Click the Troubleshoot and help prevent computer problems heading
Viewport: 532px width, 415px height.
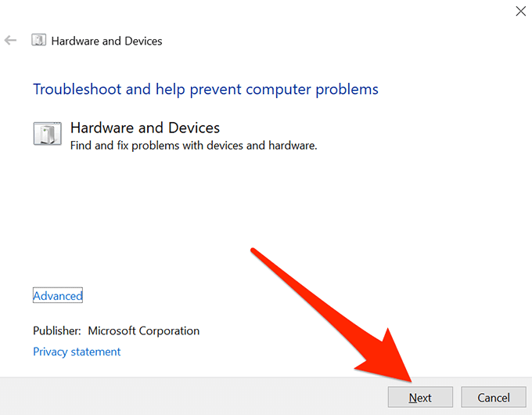click(x=205, y=89)
